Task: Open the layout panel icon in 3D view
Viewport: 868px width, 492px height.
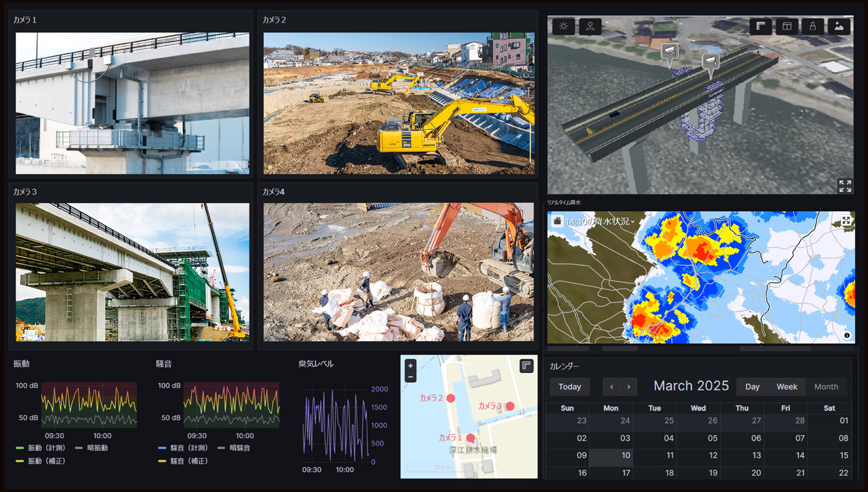Action: tap(787, 26)
